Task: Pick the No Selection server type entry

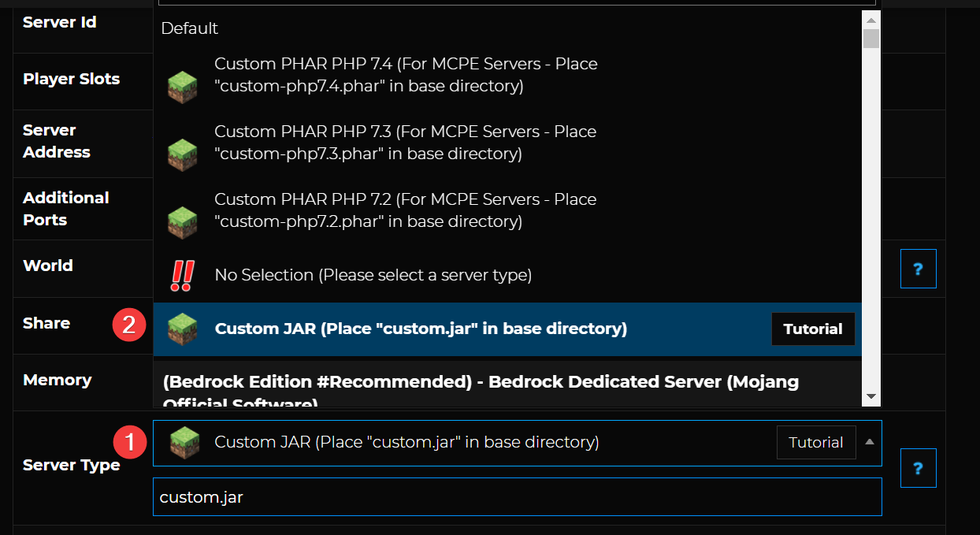Action: (x=373, y=275)
